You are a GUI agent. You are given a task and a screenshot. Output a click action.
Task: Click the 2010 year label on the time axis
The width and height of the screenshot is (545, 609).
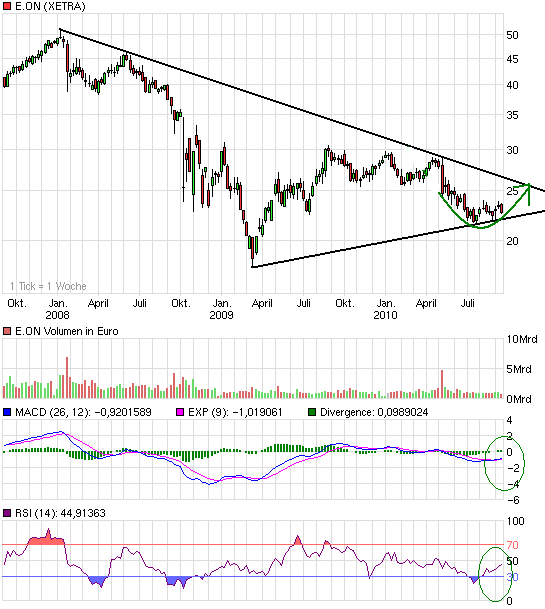pos(385,315)
